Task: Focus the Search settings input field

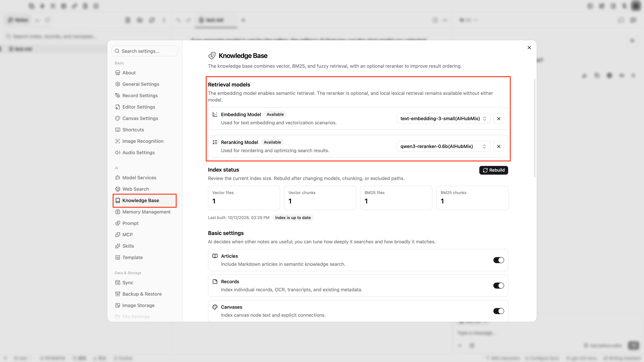Action: [145, 51]
